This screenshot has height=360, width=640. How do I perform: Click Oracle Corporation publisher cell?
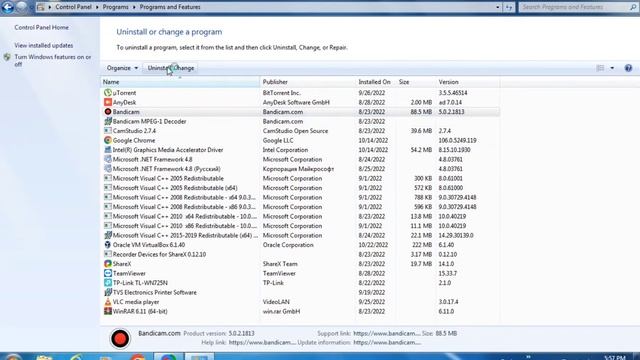click(288, 245)
